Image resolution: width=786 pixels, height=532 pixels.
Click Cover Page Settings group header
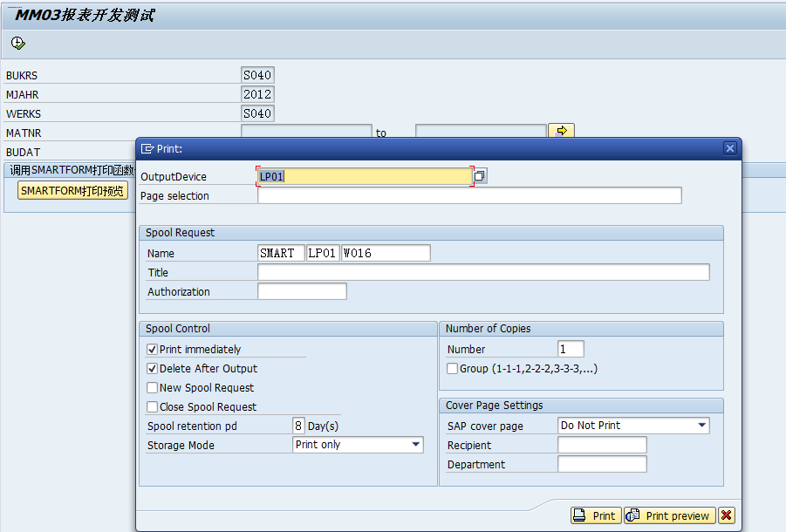(x=582, y=406)
